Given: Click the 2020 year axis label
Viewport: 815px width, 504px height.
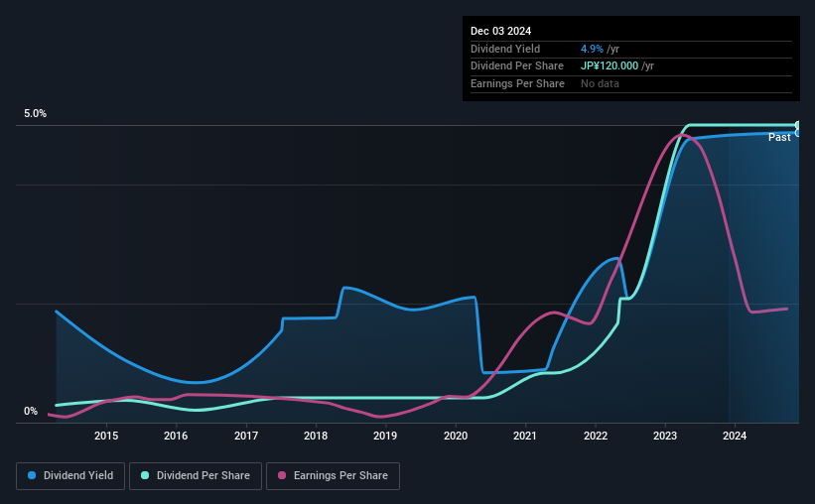Looking at the screenshot, I should (x=456, y=436).
